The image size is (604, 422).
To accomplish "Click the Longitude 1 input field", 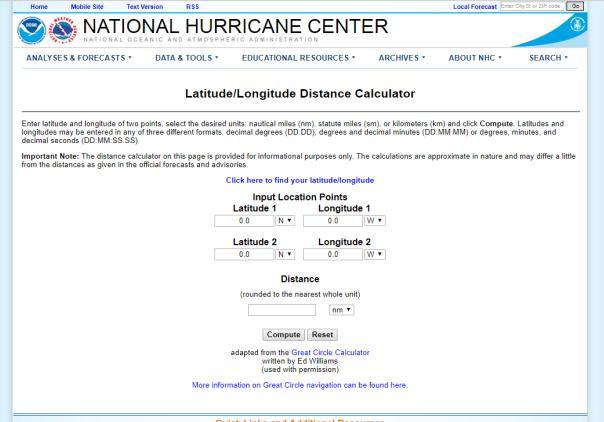I will pos(333,221).
